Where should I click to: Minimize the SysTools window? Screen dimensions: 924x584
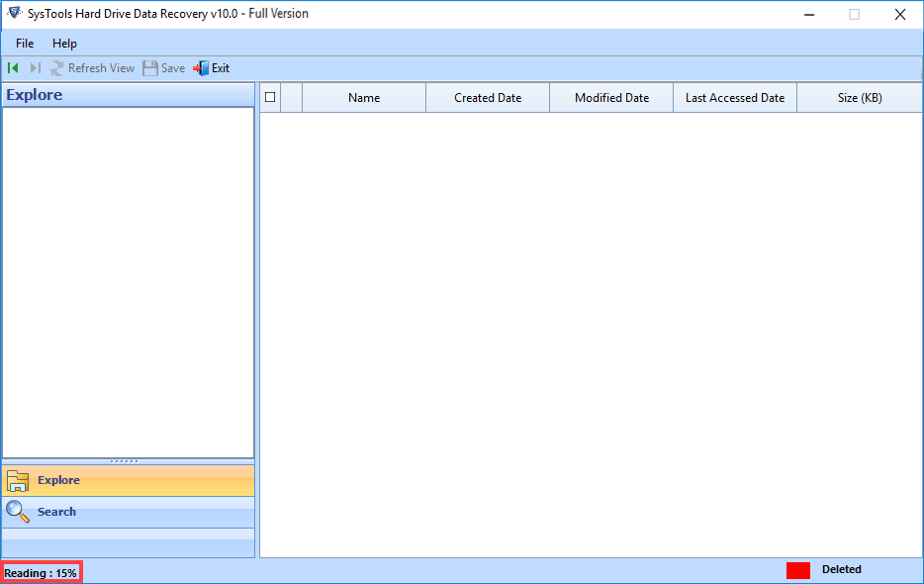coord(809,14)
